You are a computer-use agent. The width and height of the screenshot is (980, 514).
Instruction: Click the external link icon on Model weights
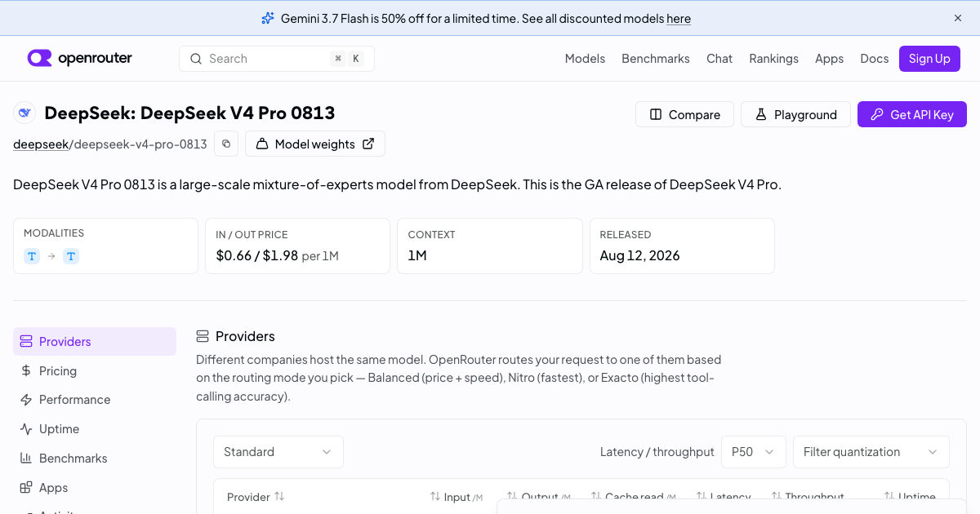click(368, 144)
